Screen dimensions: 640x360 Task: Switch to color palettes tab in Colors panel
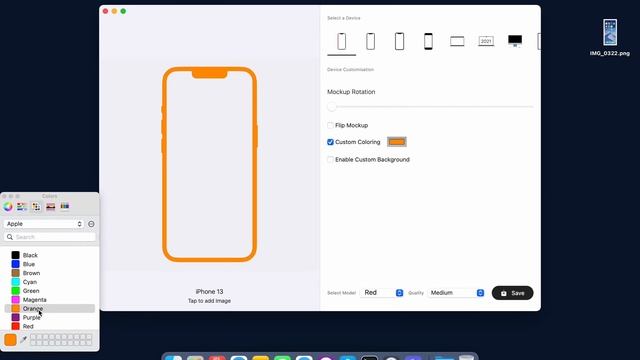coord(36,207)
